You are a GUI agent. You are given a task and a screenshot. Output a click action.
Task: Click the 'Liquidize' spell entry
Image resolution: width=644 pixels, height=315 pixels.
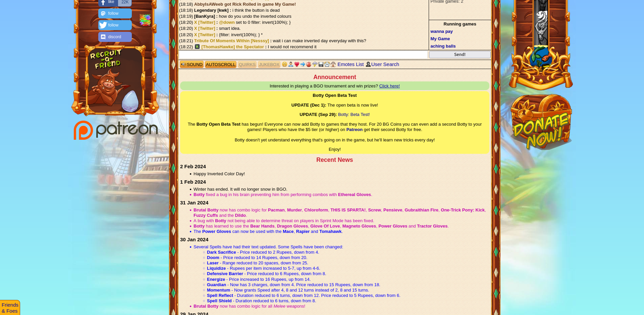click(216, 268)
